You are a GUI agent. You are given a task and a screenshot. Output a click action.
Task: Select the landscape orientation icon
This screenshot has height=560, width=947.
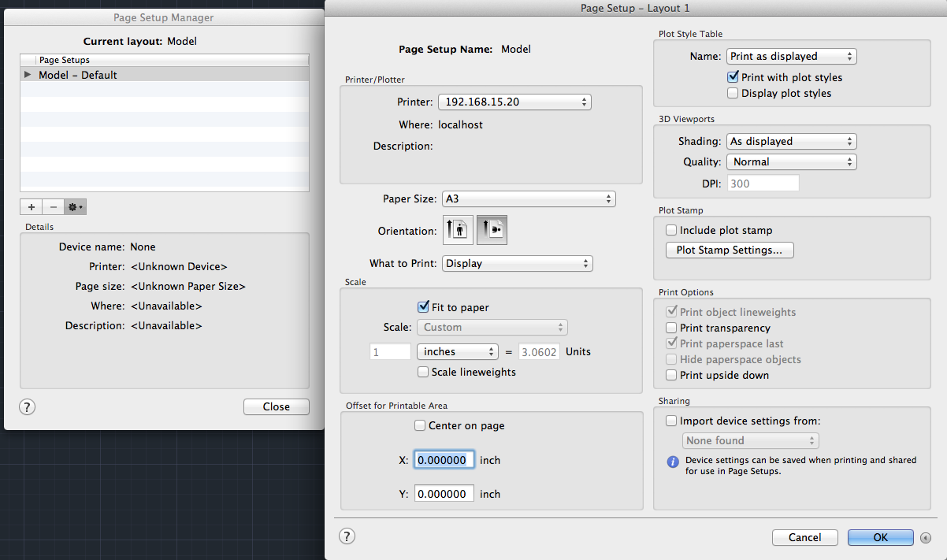[x=492, y=229]
